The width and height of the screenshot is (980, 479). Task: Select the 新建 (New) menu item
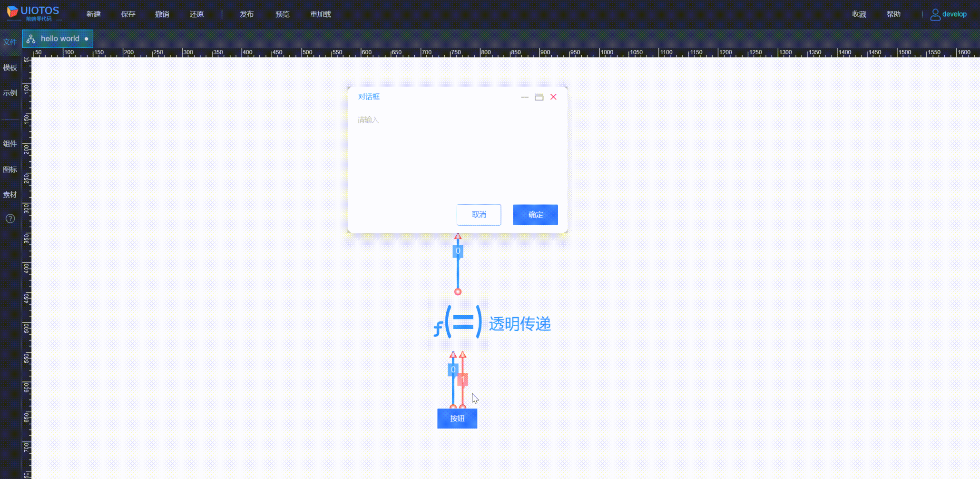point(93,14)
